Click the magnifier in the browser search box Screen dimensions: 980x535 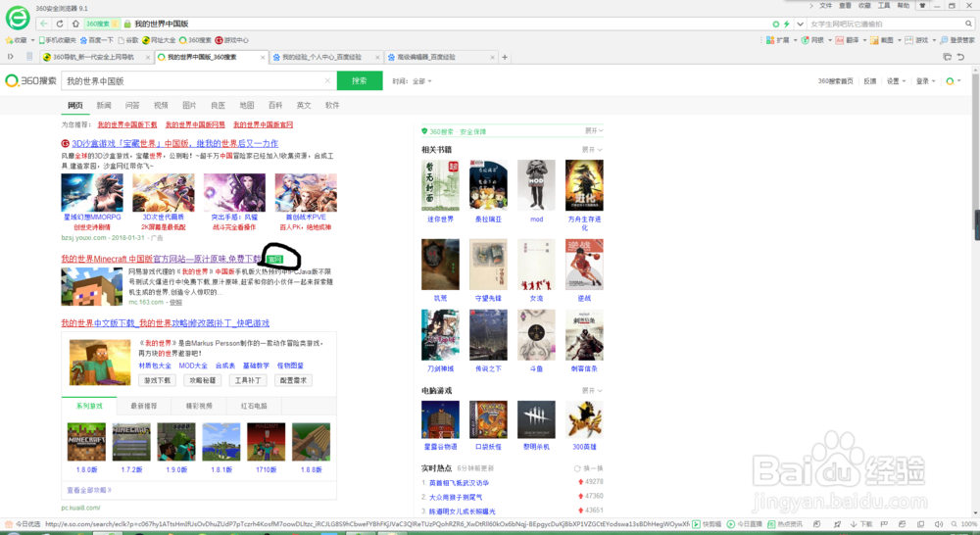pos(969,24)
